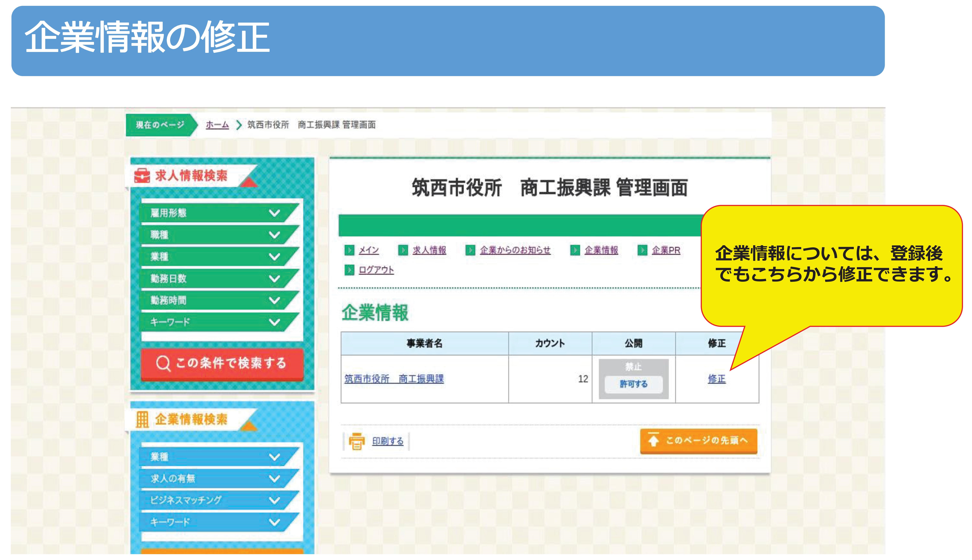Screen dimensions: 972x560
Task: Click the green arrow icon beside 企業PR
Action: coord(642,250)
